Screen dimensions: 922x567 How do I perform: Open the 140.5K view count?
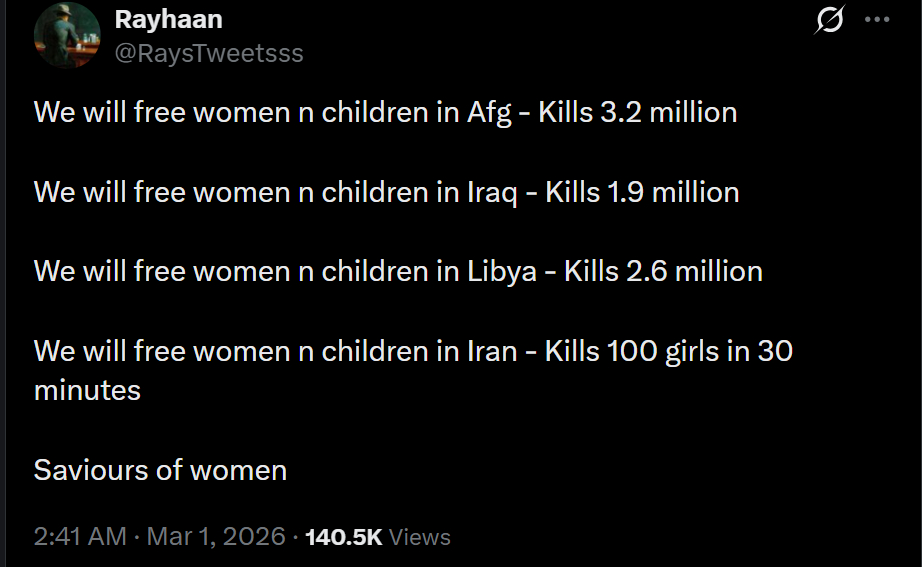pyautogui.click(x=343, y=537)
